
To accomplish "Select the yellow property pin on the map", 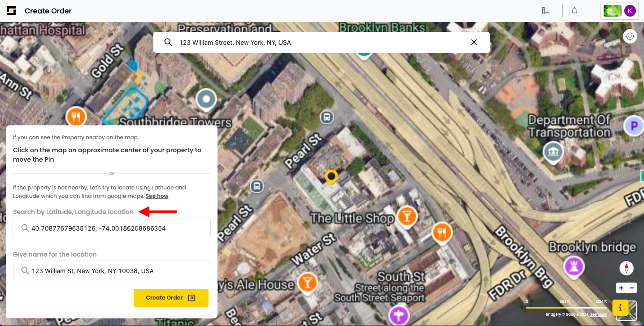I will click(331, 177).
